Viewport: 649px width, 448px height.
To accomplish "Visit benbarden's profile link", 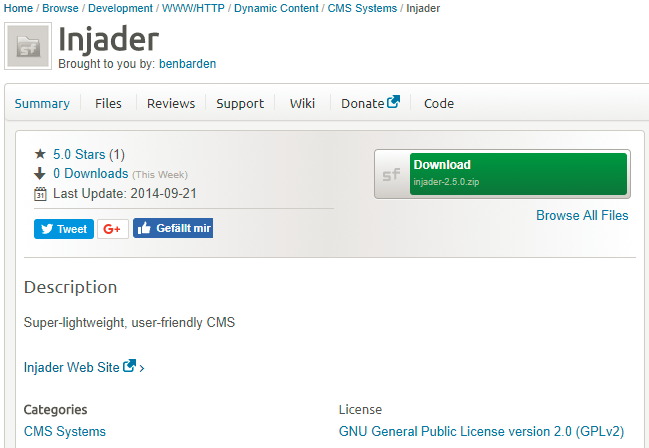I will click(x=187, y=64).
